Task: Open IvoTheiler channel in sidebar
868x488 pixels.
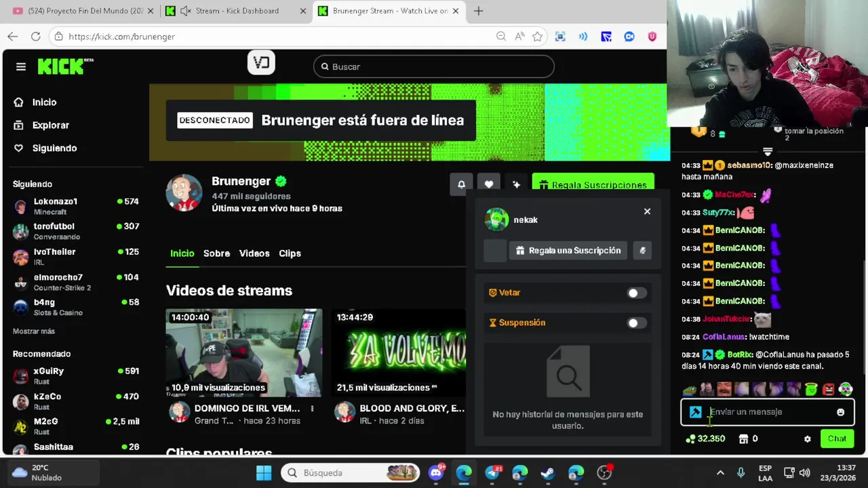Action: point(76,256)
